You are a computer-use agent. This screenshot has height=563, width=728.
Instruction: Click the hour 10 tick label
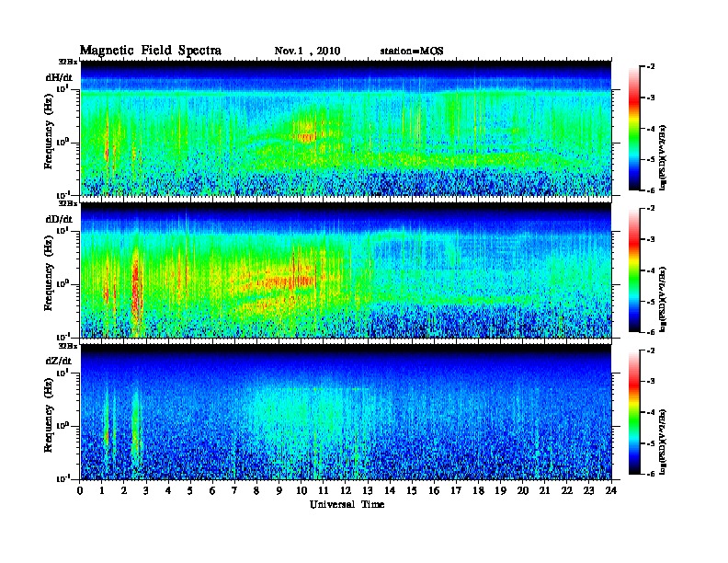(301, 491)
